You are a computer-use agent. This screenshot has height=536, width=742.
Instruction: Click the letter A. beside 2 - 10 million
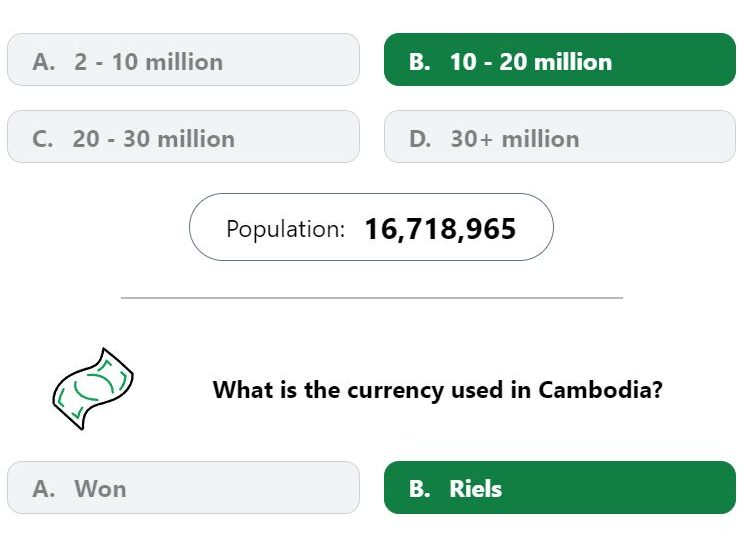click(44, 62)
